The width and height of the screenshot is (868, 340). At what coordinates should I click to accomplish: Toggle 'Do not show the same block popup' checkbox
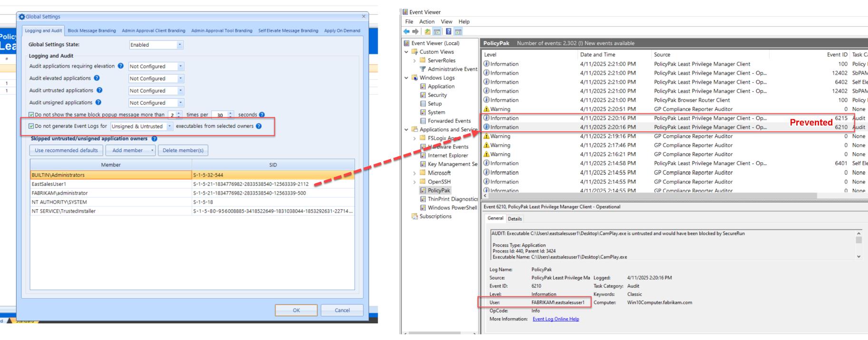click(31, 115)
